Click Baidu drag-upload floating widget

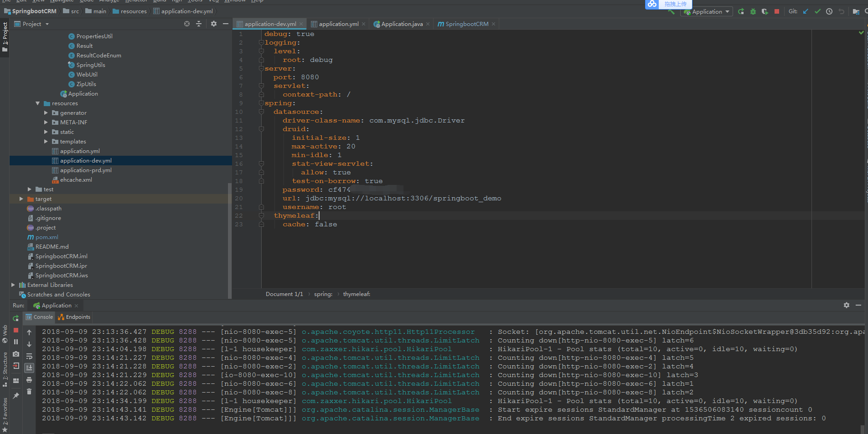coord(669,4)
